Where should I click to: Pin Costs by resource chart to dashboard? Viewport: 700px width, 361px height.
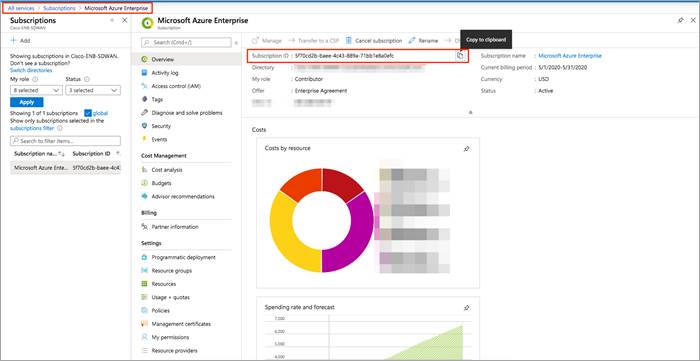[x=467, y=149]
